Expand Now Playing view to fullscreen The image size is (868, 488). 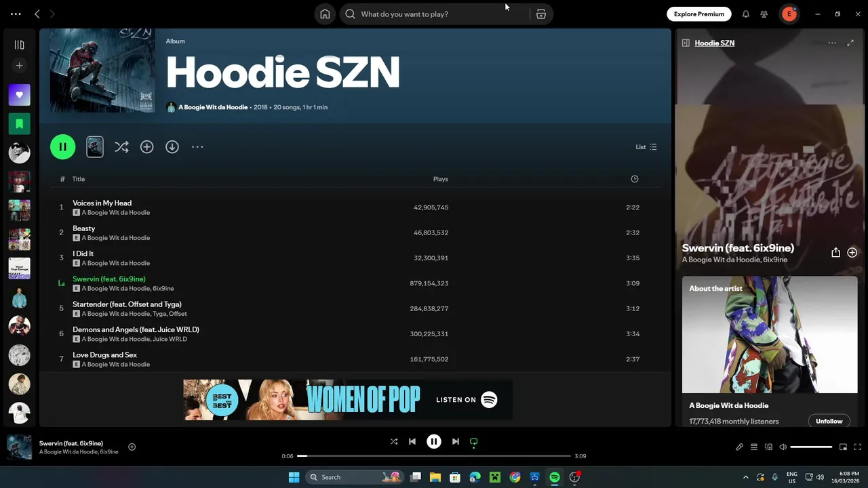click(850, 43)
